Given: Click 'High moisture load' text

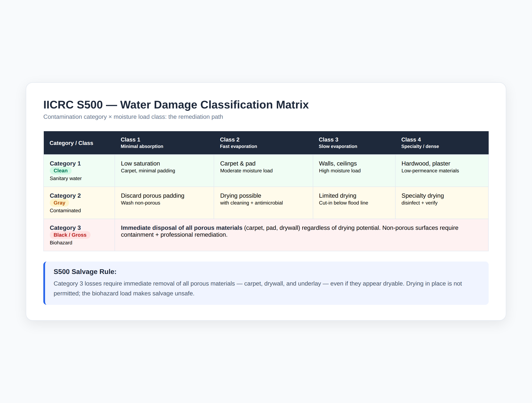Looking at the screenshot, I should point(340,171).
